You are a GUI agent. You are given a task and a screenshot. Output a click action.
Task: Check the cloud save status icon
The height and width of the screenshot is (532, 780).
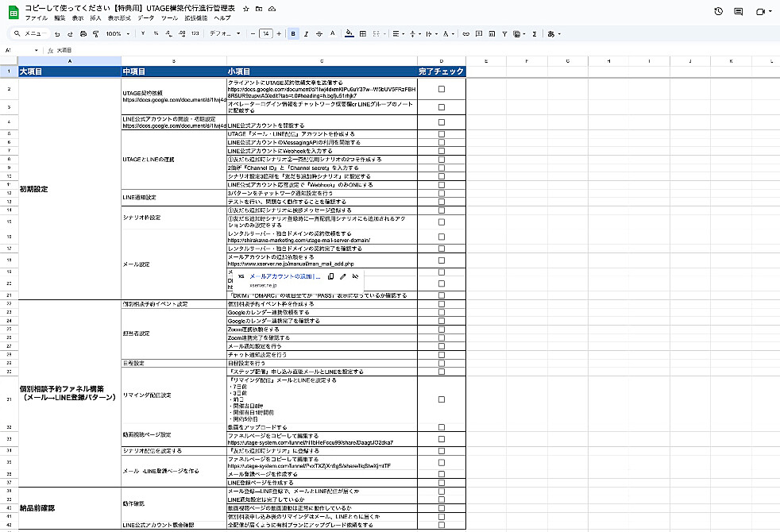[x=272, y=9]
